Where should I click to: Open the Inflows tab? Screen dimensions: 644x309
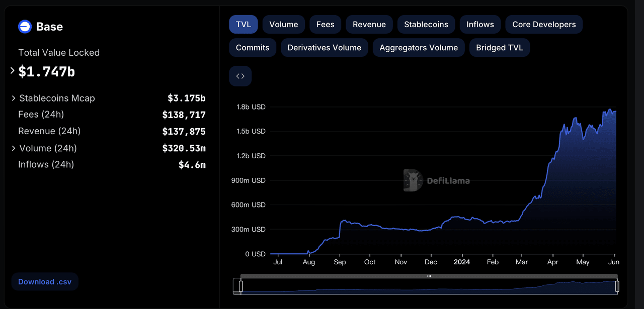[x=479, y=24]
